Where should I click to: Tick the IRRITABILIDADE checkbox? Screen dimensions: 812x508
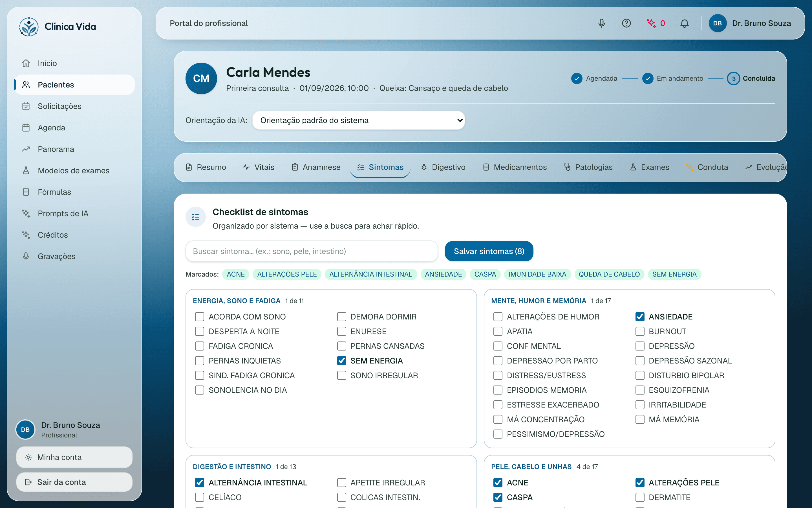pos(639,404)
